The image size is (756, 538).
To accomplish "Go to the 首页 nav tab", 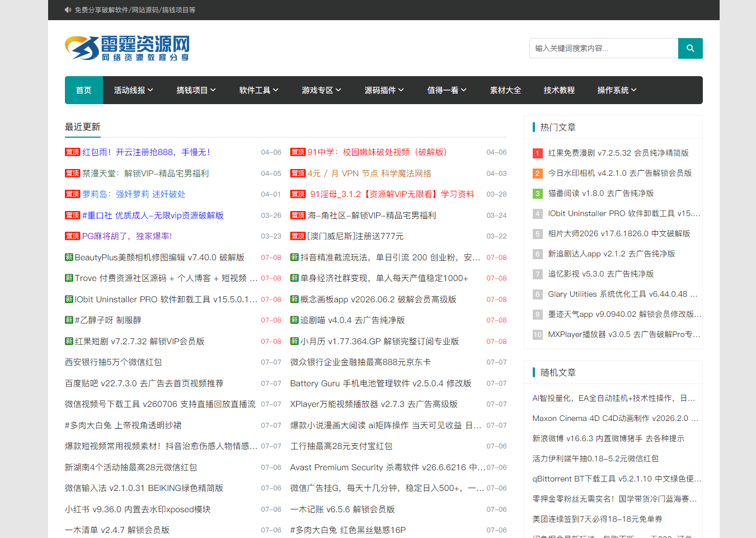I will [84, 90].
